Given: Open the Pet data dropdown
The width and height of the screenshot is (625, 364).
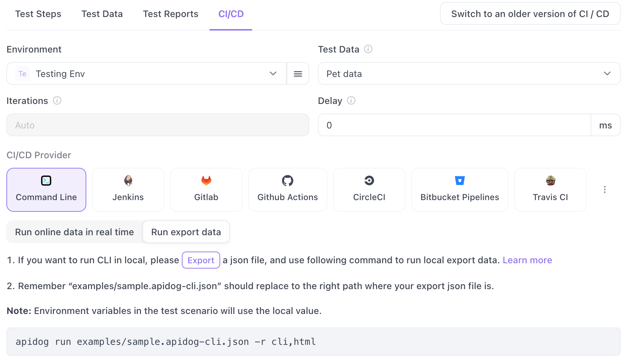Looking at the screenshot, I should pyautogui.click(x=469, y=74).
